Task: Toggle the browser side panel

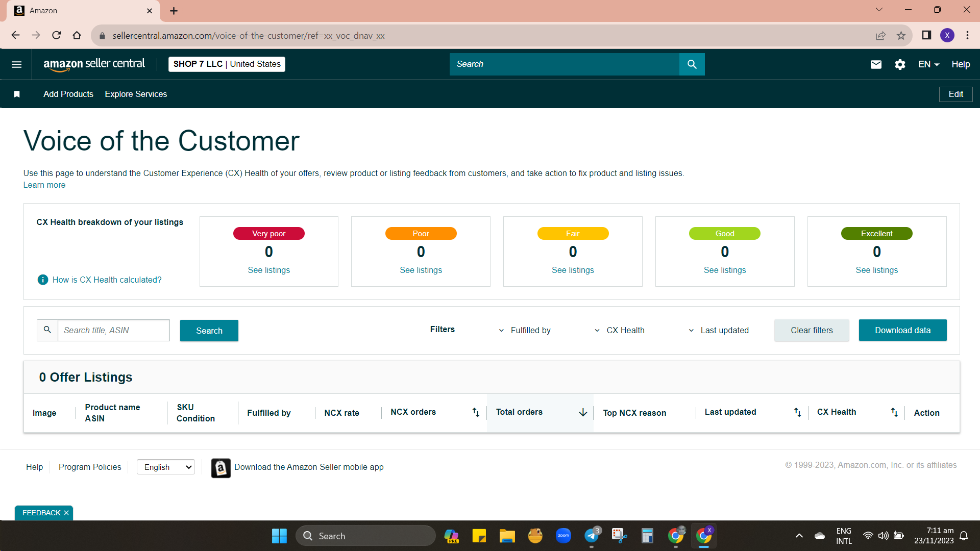Action: pyautogui.click(x=926, y=35)
